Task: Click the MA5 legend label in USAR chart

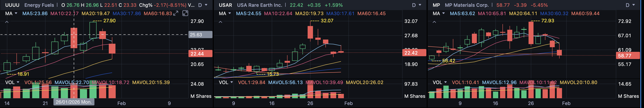Action: [248, 14]
